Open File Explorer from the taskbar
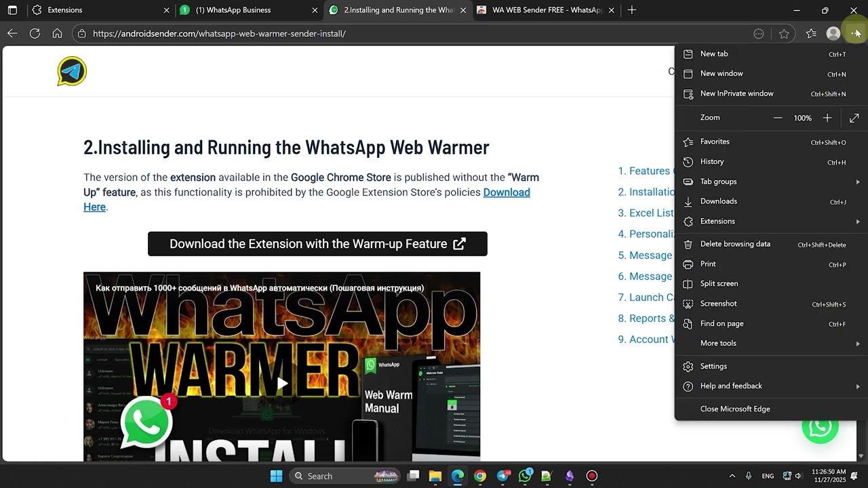Image resolution: width=868 pixels, height=488 pixels. 435,476
